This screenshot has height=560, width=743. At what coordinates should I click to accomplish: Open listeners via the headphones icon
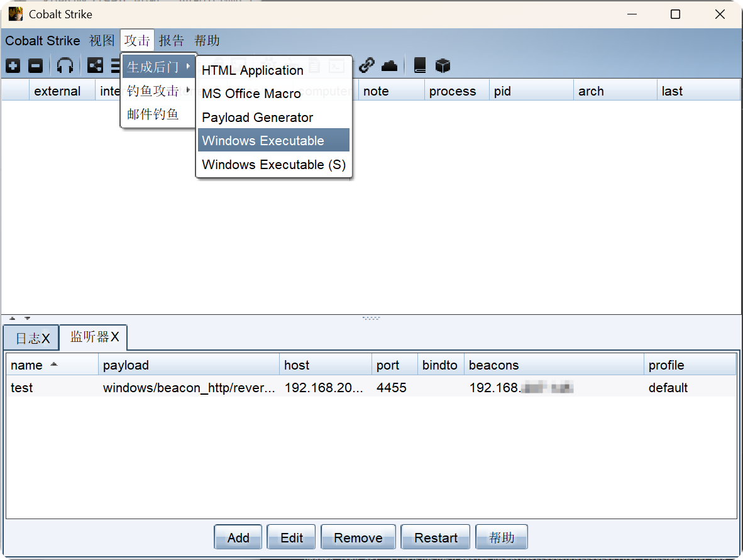coord(65,66)
